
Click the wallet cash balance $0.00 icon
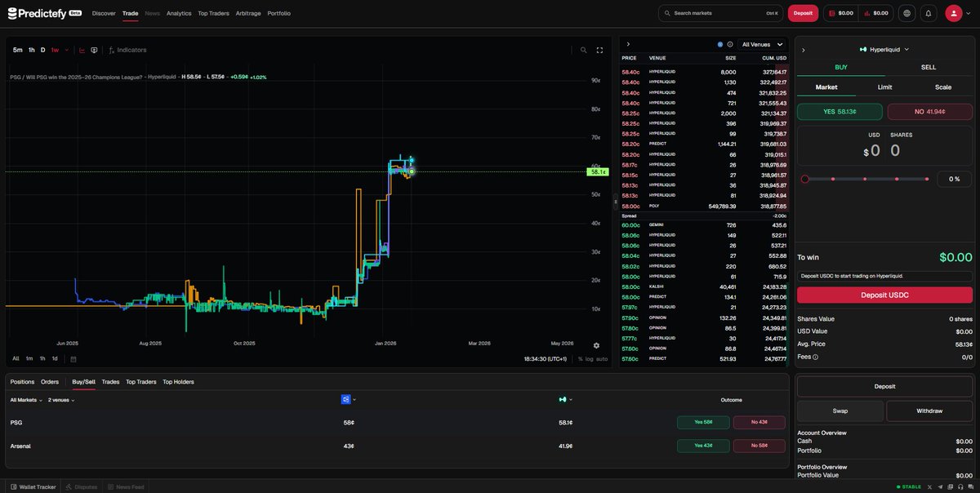840,13
